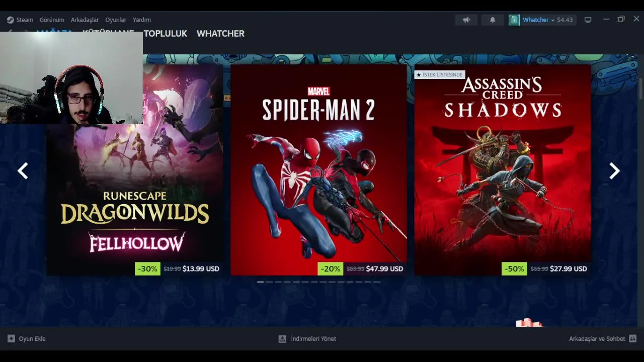This screenshot has height=362, width=644.
Task: Open the Oyunlar menu
Action: coord(116,20)
